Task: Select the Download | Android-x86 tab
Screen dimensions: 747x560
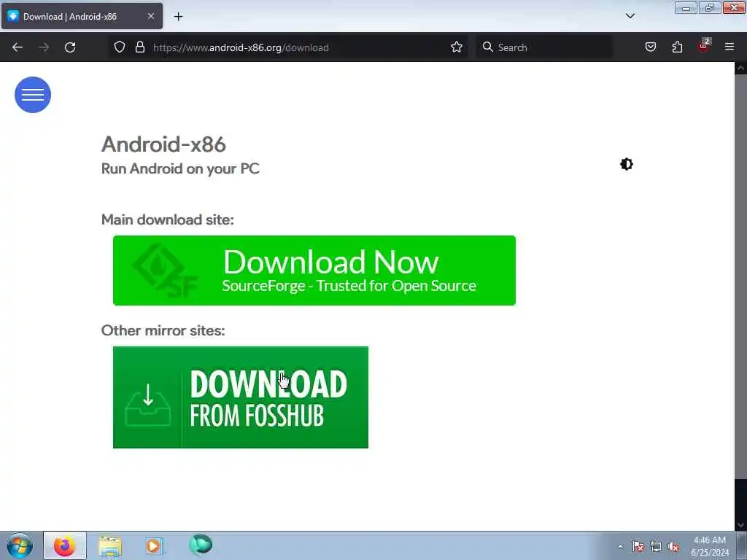Action: point(82,17)
